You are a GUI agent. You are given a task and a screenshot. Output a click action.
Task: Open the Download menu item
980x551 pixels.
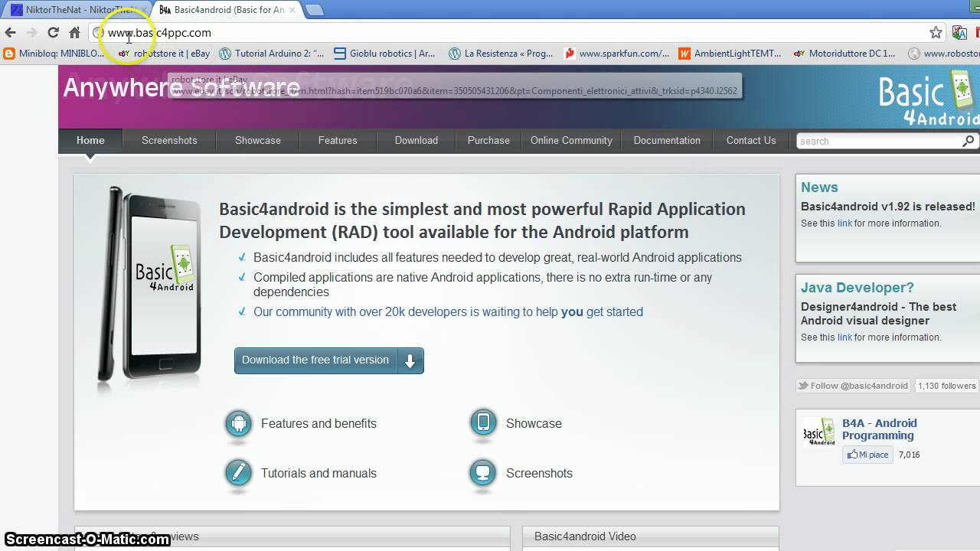tap(416, 140)
